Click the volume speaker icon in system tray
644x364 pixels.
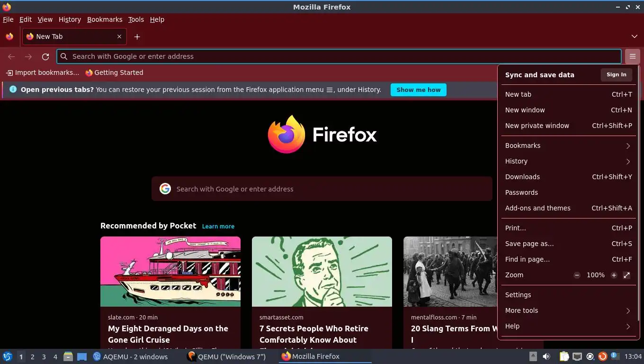pyautogui.click(x=546, y=356)
